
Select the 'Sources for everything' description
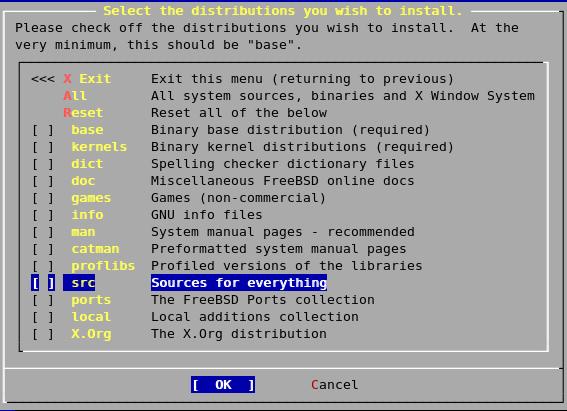pos(239,283)
